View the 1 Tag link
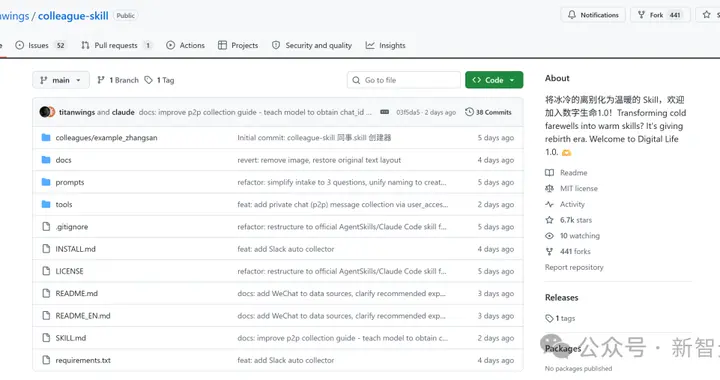 159,80
